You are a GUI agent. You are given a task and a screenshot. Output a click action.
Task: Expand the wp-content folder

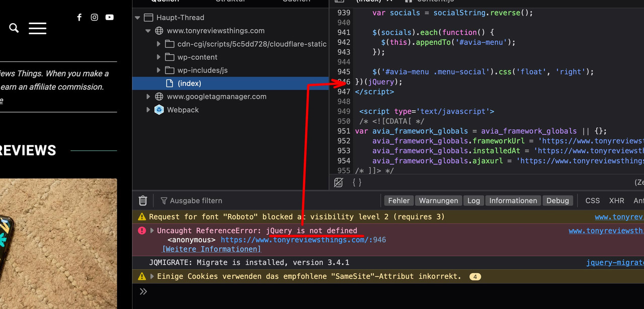point(158,57)
